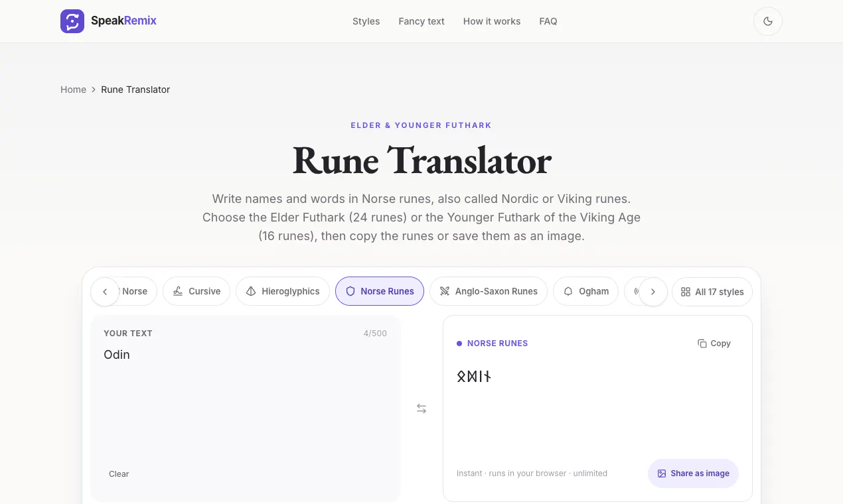Share the runes as an image
Viewport: 843px width, 504px height.
pos(693,473)
